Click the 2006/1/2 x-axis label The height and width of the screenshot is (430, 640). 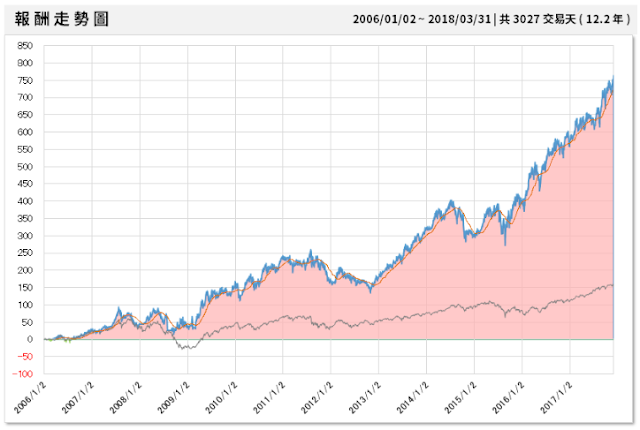click(31, 398)
